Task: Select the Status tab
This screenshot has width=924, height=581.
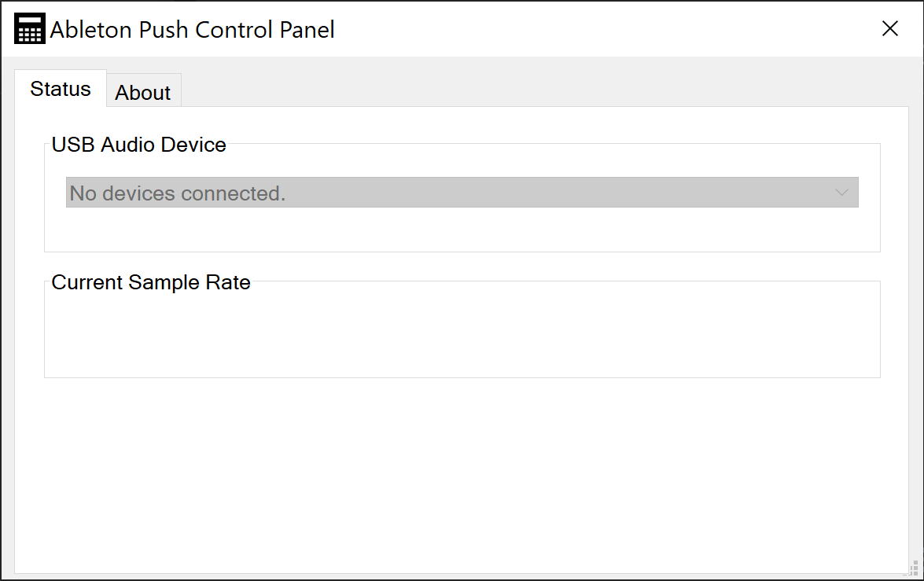Action: click(61, 89)
